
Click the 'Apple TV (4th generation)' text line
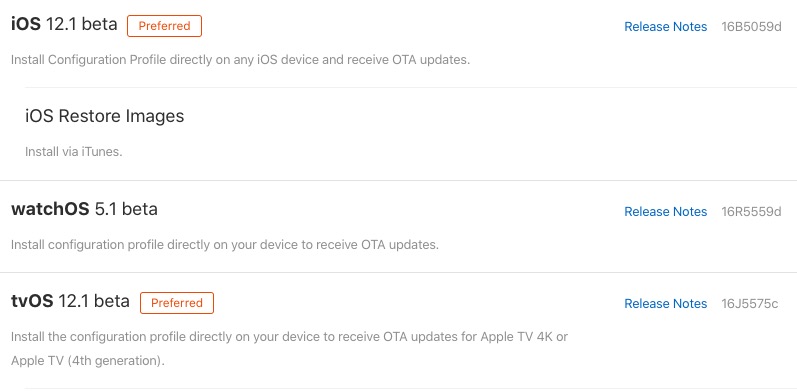point(88,361)
